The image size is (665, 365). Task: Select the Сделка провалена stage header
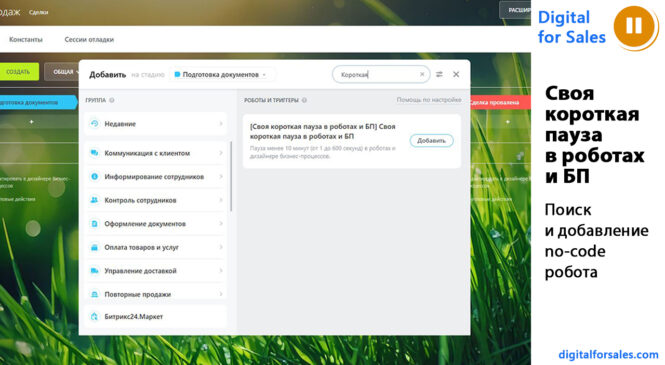click(499, 102)
